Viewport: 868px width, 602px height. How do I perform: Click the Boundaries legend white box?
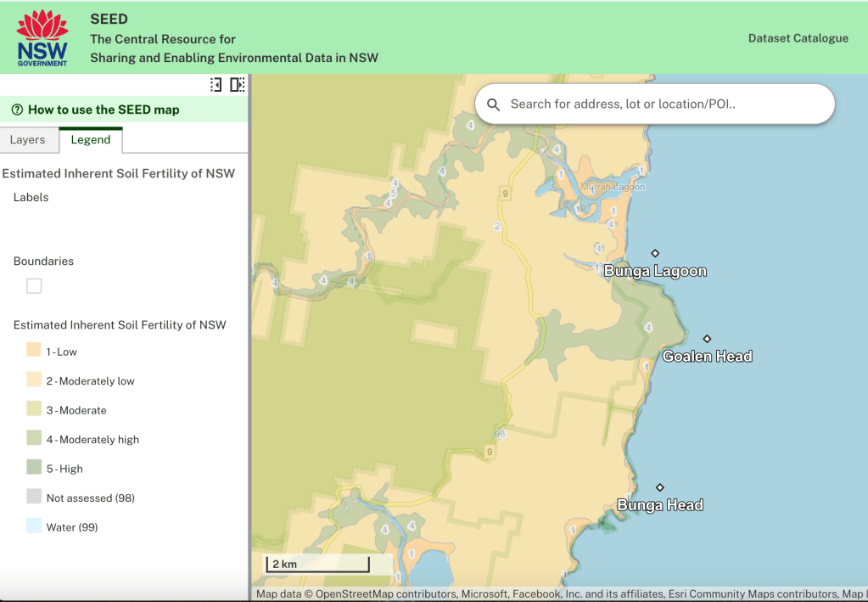tap(34, 286)
